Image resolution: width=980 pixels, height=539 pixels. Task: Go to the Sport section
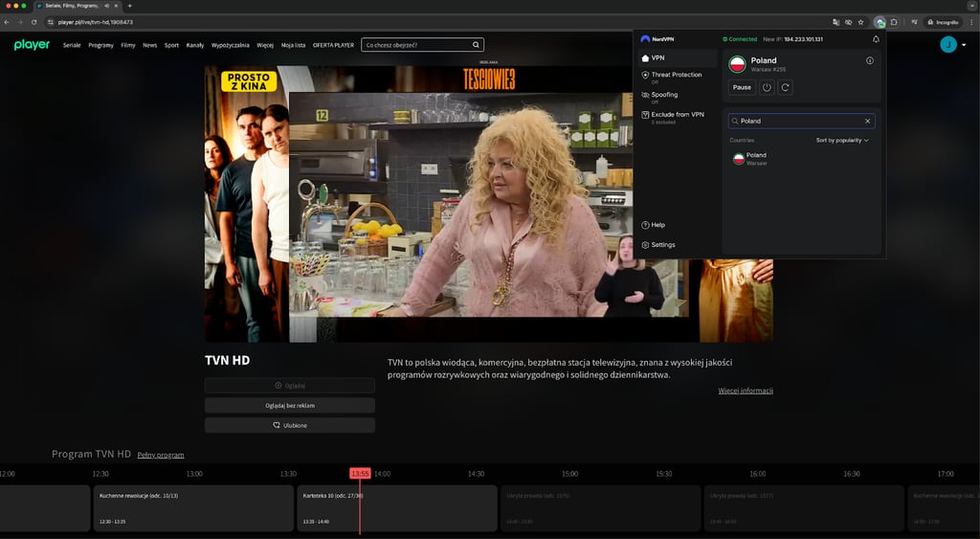[x=172, y=45]
